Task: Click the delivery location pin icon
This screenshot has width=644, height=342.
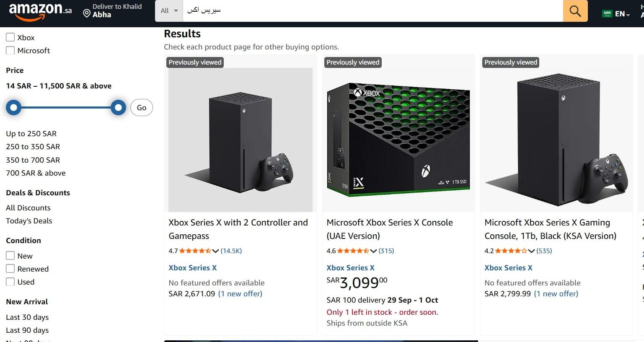Action: 87,14
